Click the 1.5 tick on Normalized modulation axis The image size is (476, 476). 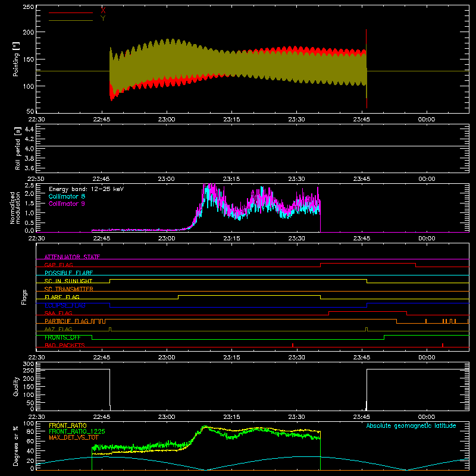tap(29, 203)
